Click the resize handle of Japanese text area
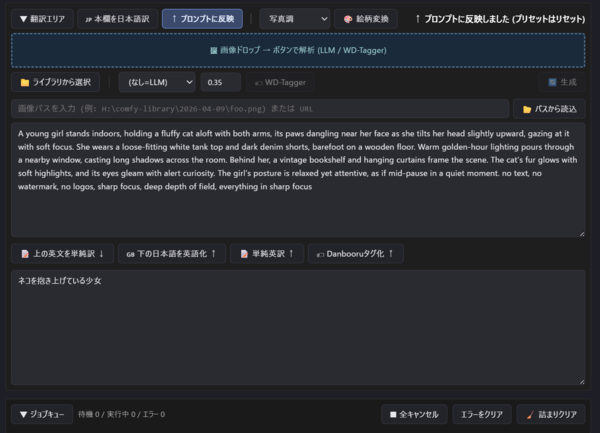Viewport: 600px width, 433px height. [582, 382]
